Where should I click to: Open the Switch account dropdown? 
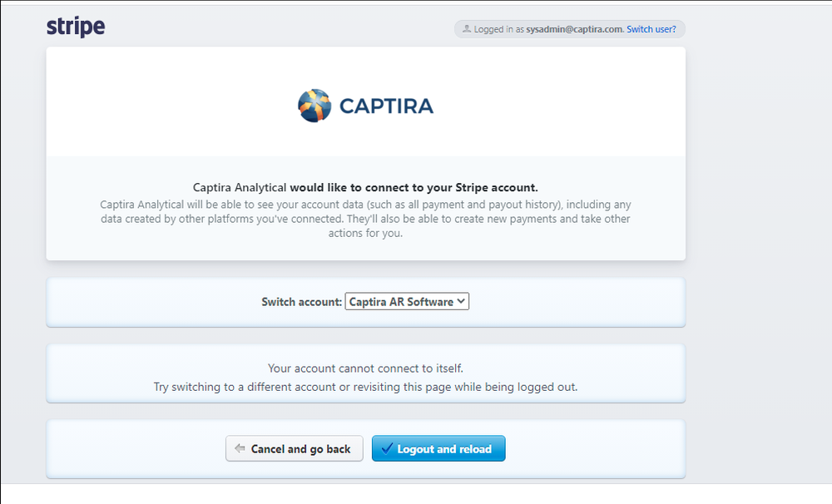click(x=407, y=301)
